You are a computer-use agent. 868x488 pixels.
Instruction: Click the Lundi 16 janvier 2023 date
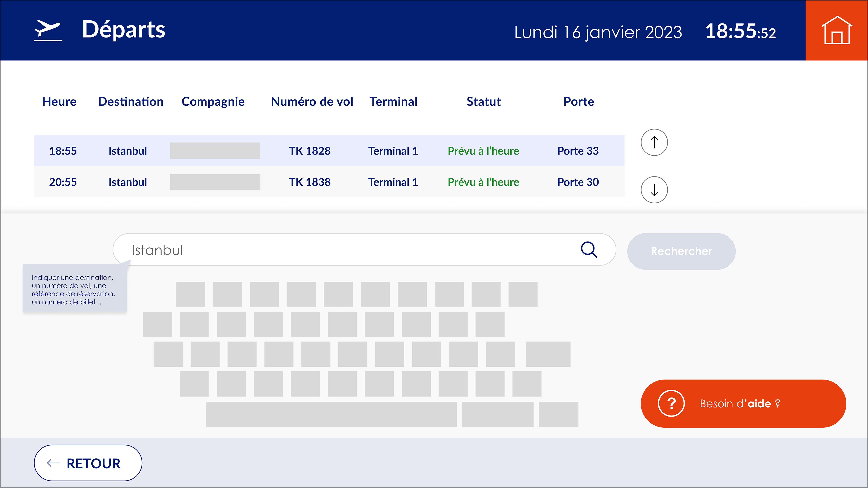(x=598, y=32)
